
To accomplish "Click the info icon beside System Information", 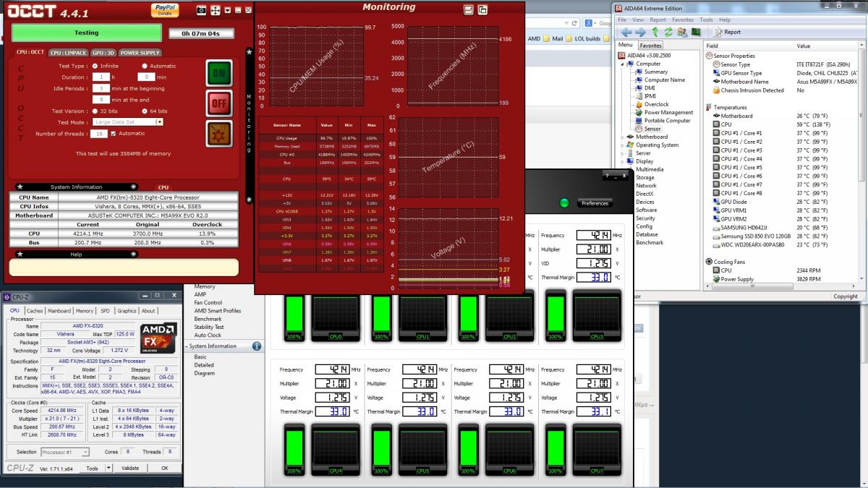I will tap(257, 346).
